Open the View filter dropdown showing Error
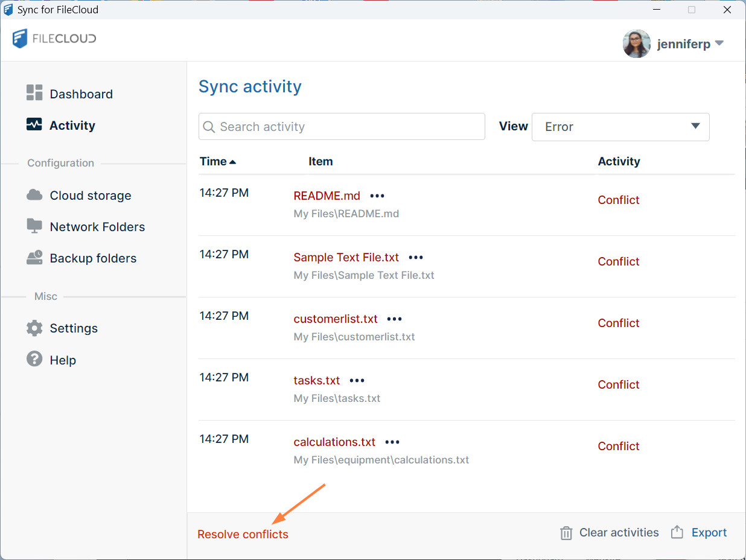 coord(620,127)
